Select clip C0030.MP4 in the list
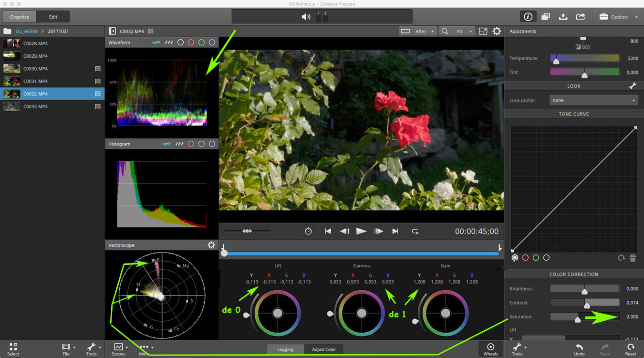Image resolution: width=644 pixels, height=358 pixels. 36,69
